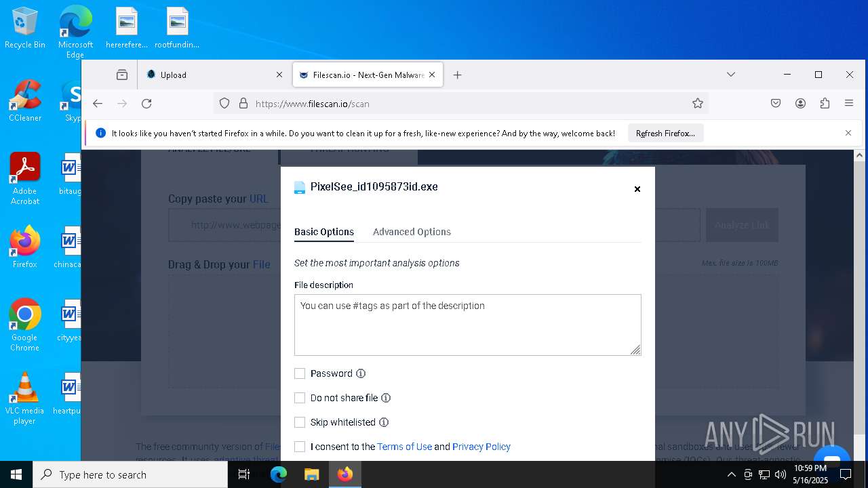View site padlock security info
Viewport: 868px width, 488px height.
tap(243, 104)
